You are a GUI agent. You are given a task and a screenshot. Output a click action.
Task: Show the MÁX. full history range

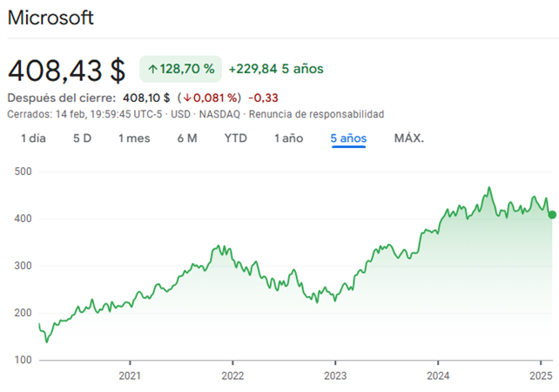point(409,138)
